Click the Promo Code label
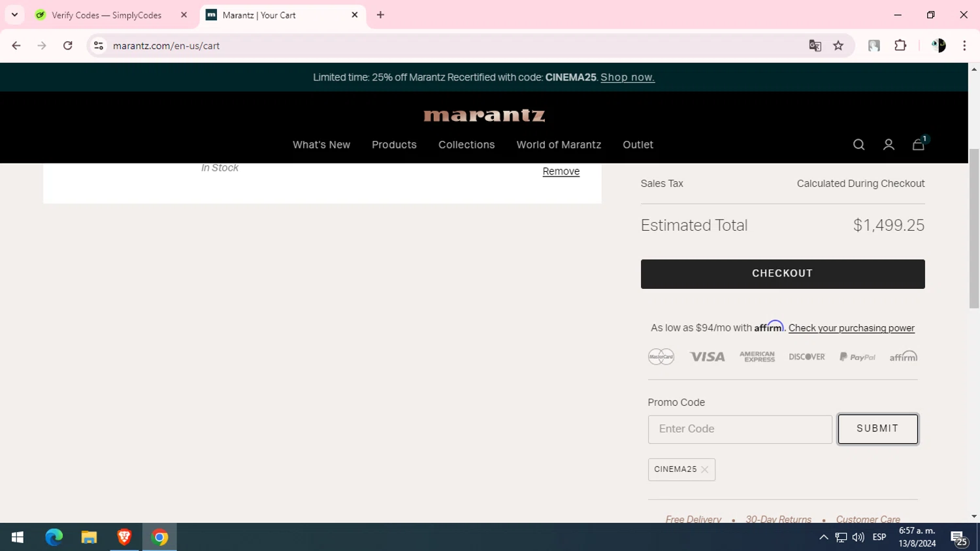This screenshot has height=551, width=980. (676, 403)
